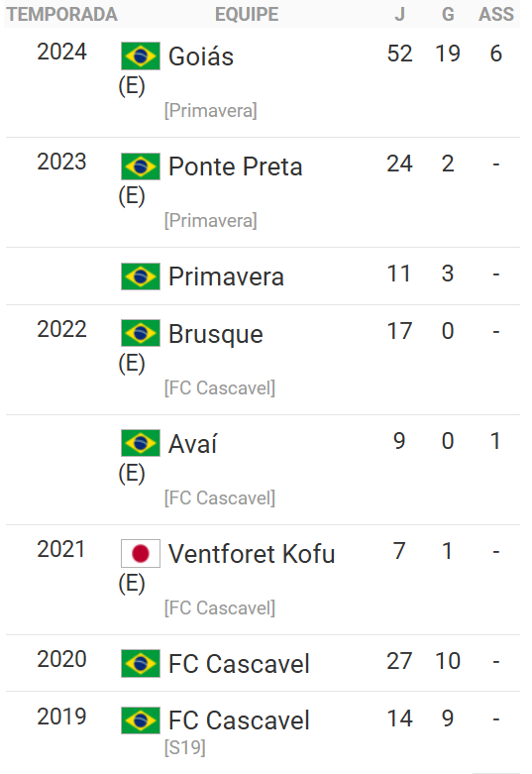Click the Brazil flag next to Primavera team
Screen dimensions: 532x774
(141, 276)
